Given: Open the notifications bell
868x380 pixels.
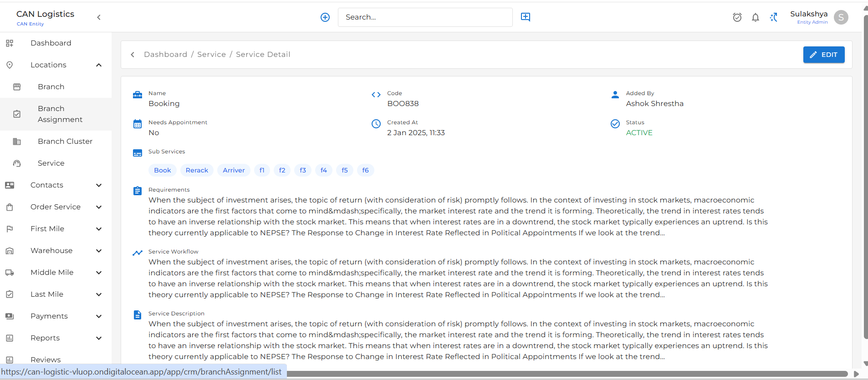Looking at the screenshot, I should (x=756, y=17).
